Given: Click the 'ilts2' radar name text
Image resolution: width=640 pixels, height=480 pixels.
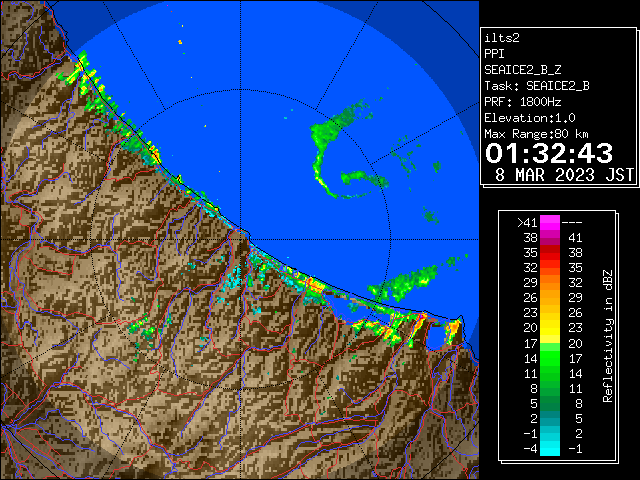Looking at the screenshot, I should (502, 38).
